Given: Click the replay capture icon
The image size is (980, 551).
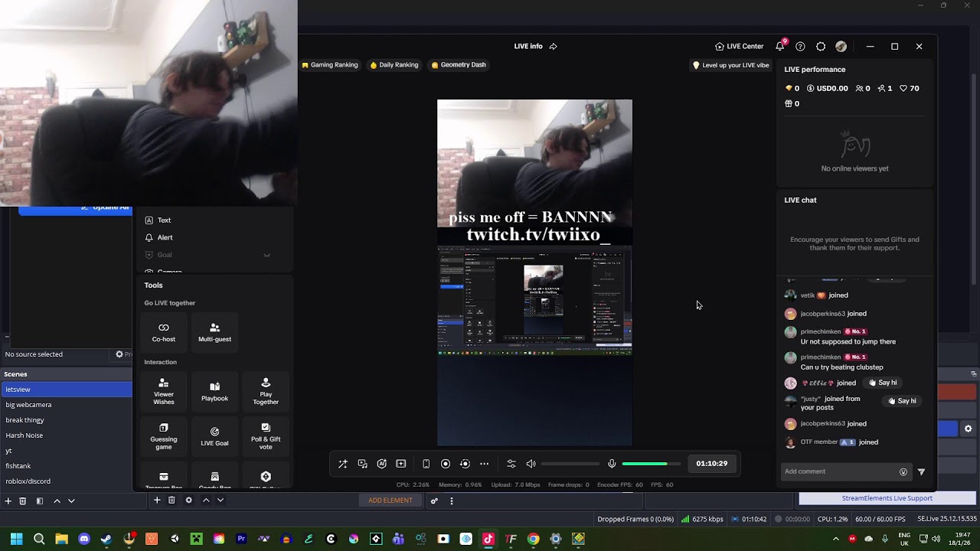Looking at the screenshot, I should 465,464.
